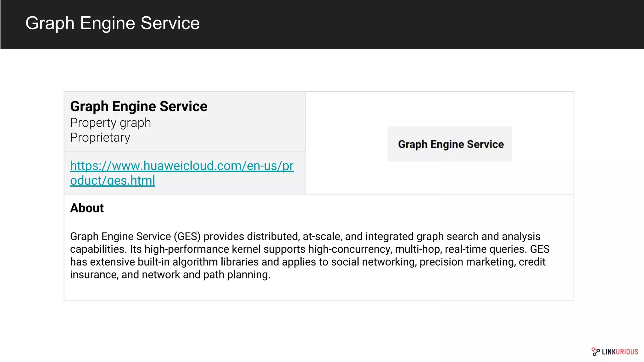This screenshot has height=362, width=644.
Task: Select the 'Property graph' text
Action: (x=110, y=123)
